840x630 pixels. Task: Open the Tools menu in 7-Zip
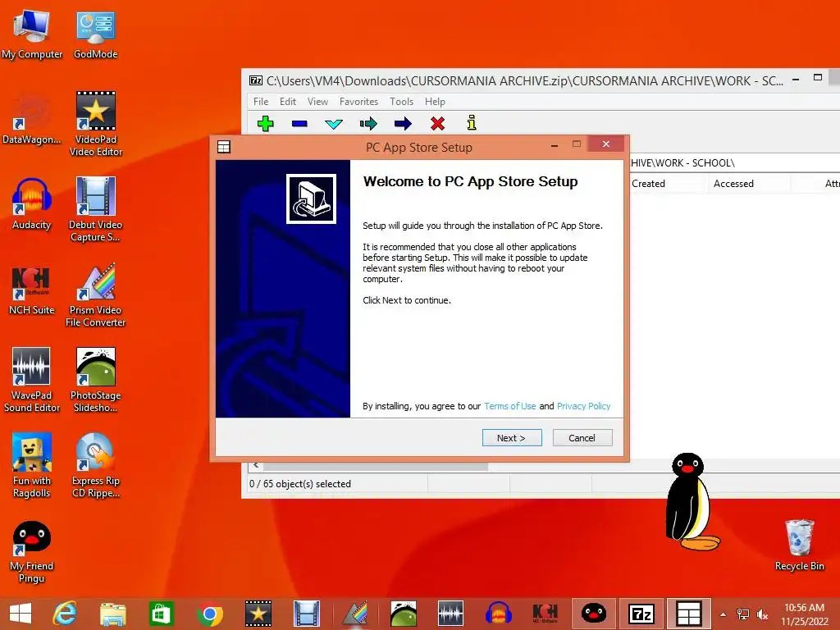point(401,101)
